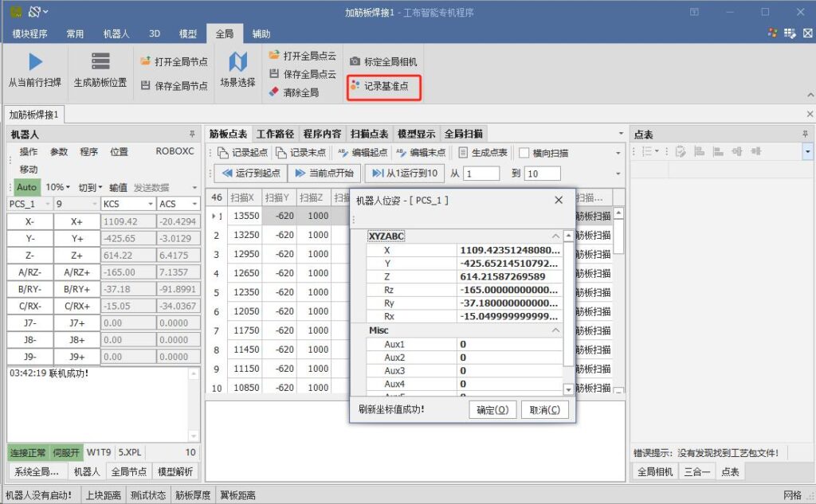Click the 从当前行扫焊 play icon

[x=35, y=62]
